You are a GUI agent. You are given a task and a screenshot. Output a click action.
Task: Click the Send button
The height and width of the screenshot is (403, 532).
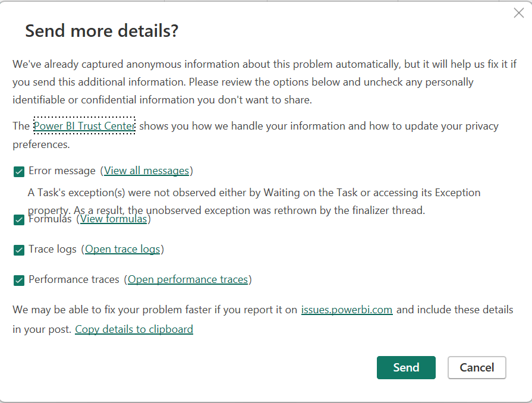click(x=406, y=367)
